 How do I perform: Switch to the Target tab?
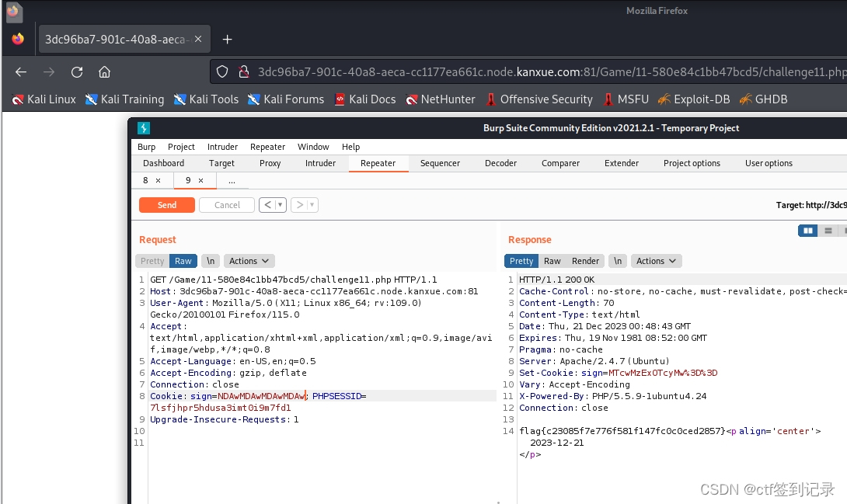coord(221,163)
